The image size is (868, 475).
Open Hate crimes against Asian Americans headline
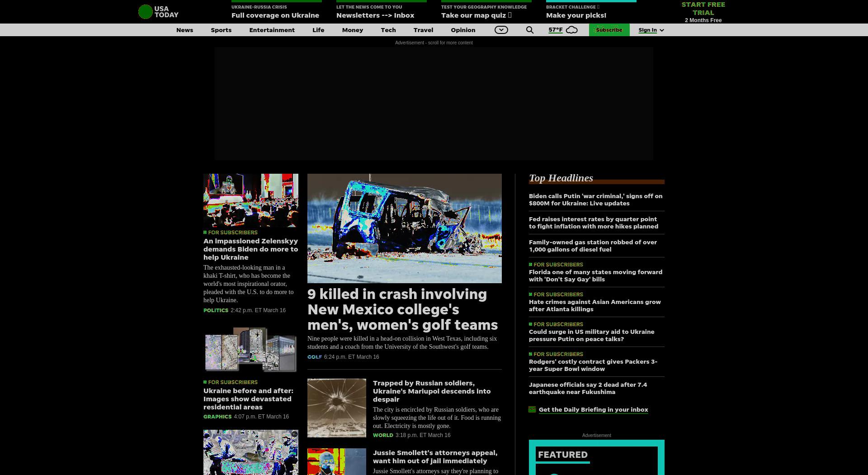594,305
